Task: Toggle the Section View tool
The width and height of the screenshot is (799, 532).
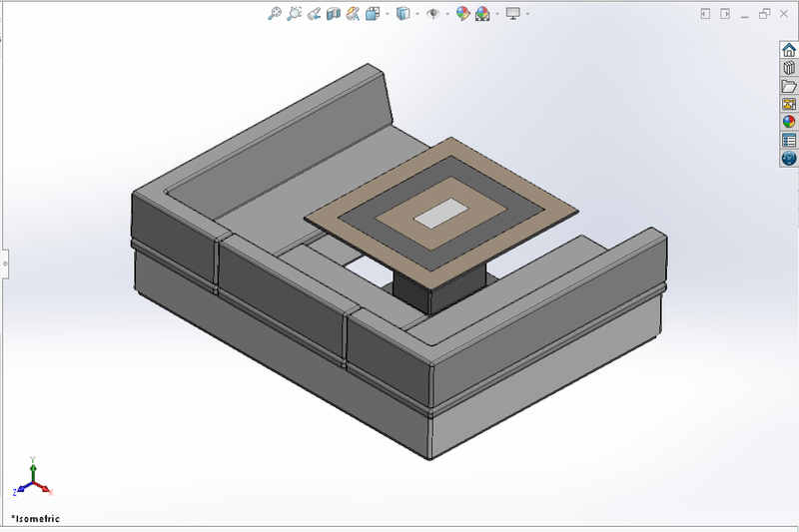Action: coord(334,14)
